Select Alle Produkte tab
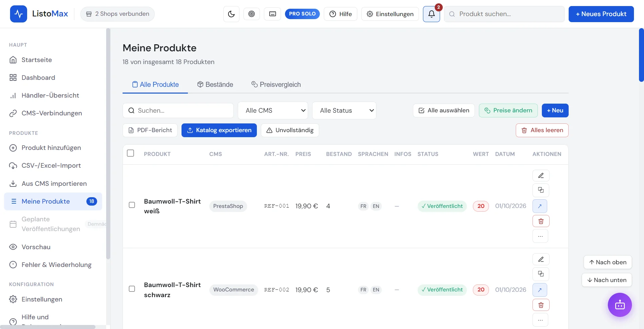Screen dimensions: 644x329 tap(155, 85)
